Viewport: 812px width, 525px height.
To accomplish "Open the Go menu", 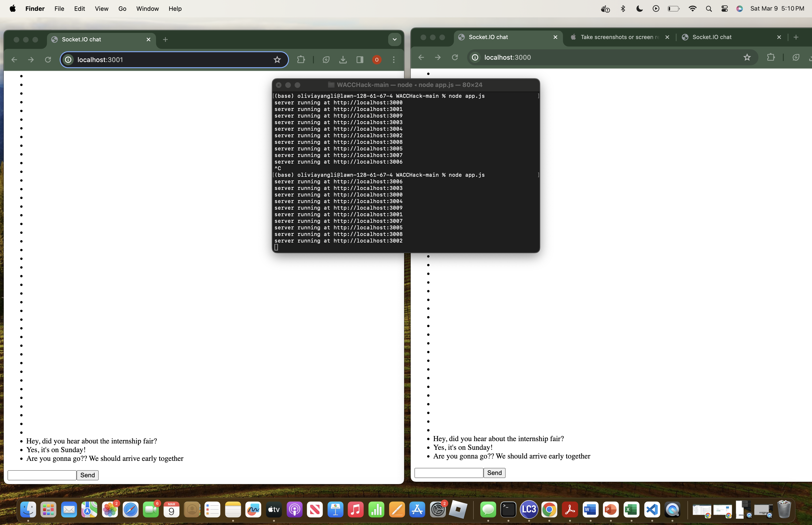I will coord(122,8).
